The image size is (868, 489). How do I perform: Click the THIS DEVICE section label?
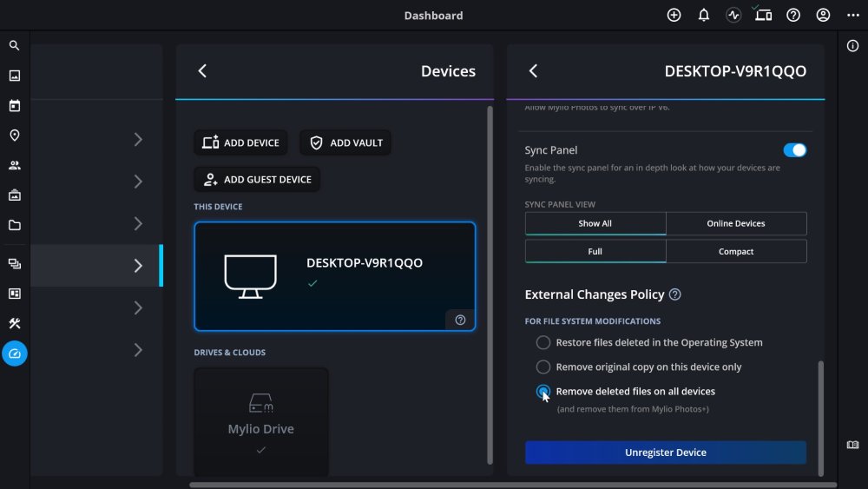[218, 207]
